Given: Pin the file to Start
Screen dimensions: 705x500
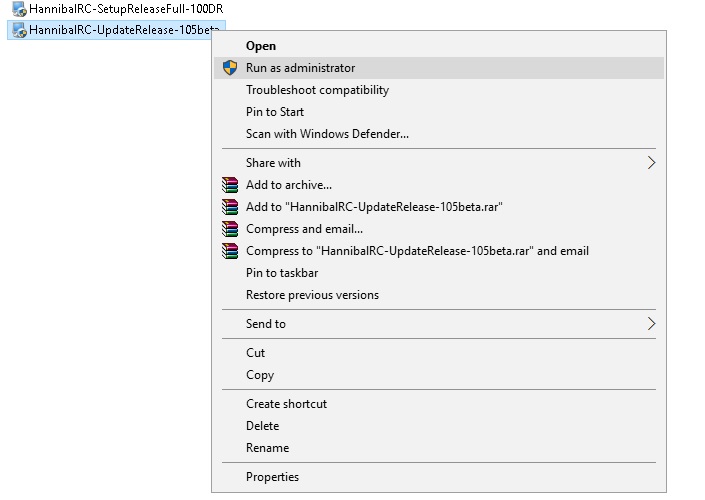Looking at the screenshot, I should tap(275, 112).
